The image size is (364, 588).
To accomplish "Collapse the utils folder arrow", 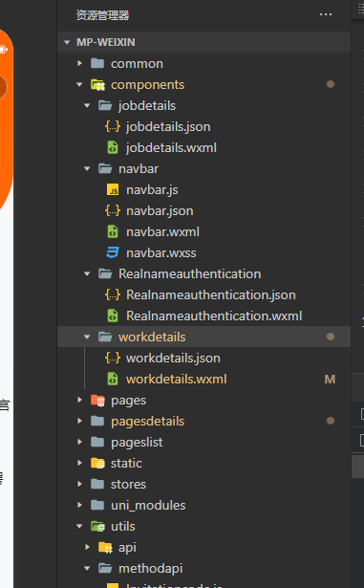I will tap(79, 526).
